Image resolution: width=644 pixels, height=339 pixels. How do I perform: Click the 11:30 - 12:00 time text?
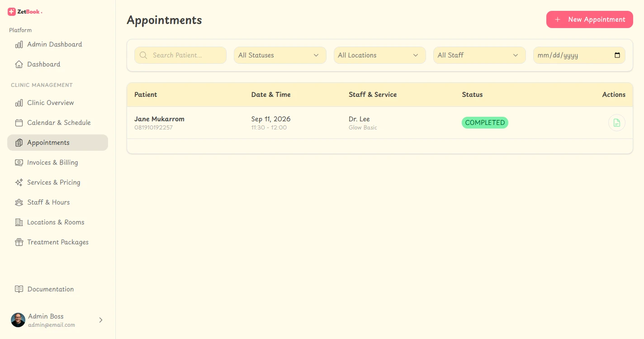269,128
